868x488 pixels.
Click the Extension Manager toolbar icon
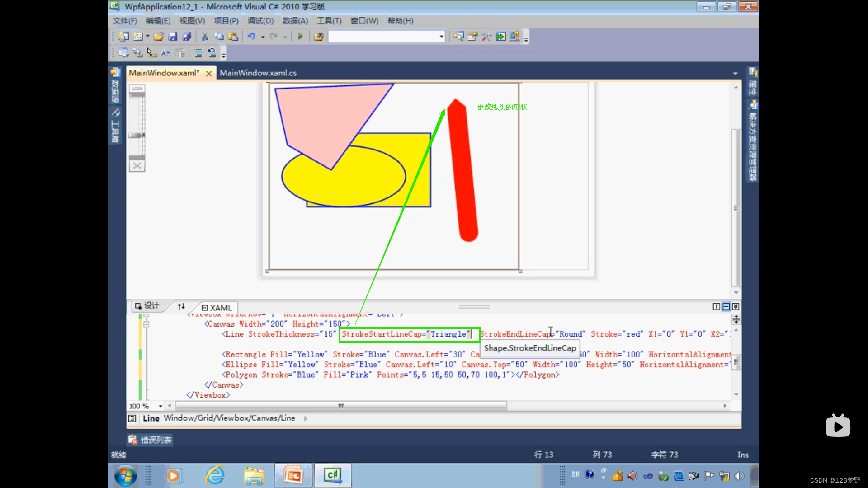(514, 37)
